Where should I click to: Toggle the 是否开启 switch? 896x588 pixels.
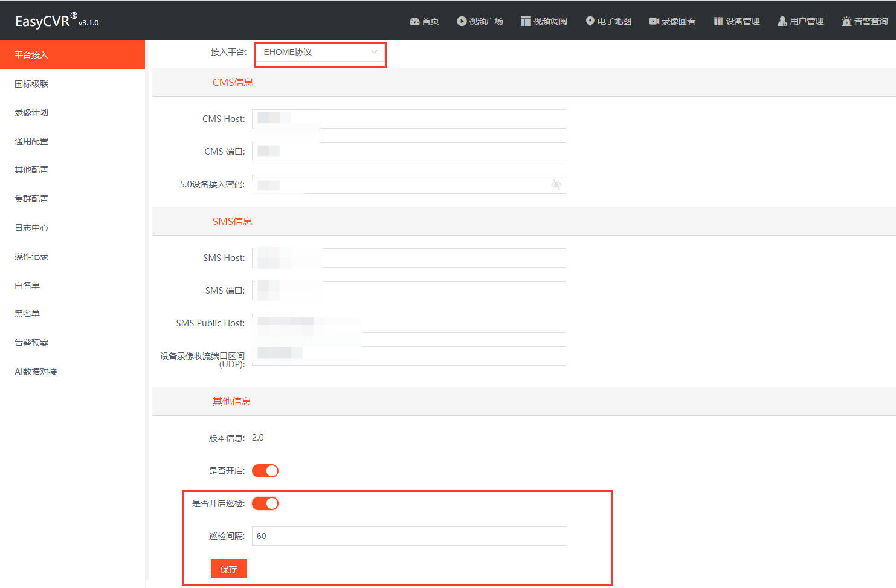pyautogui.click(x=265, y=471)
